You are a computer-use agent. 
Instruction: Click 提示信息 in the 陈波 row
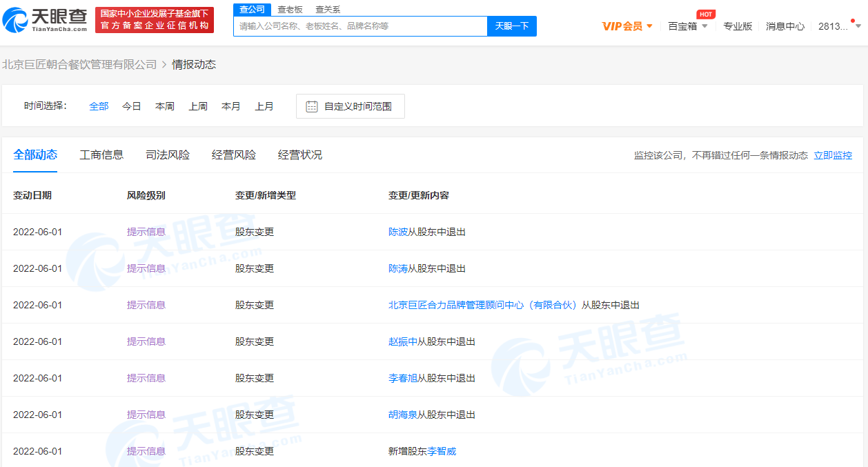point(146,232)
